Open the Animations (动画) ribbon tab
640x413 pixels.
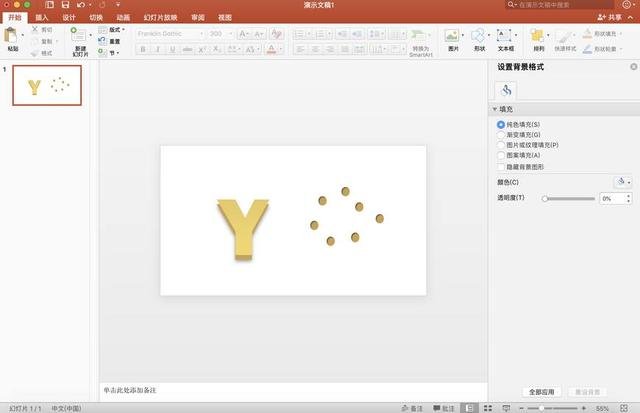pyautogui.click(x=122, y=17)
